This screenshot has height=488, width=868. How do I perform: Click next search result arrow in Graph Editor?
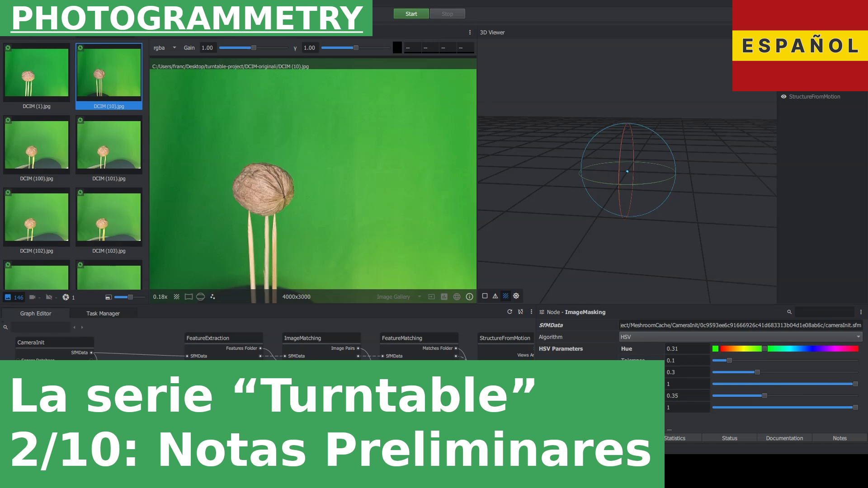(x=82, y=327)
